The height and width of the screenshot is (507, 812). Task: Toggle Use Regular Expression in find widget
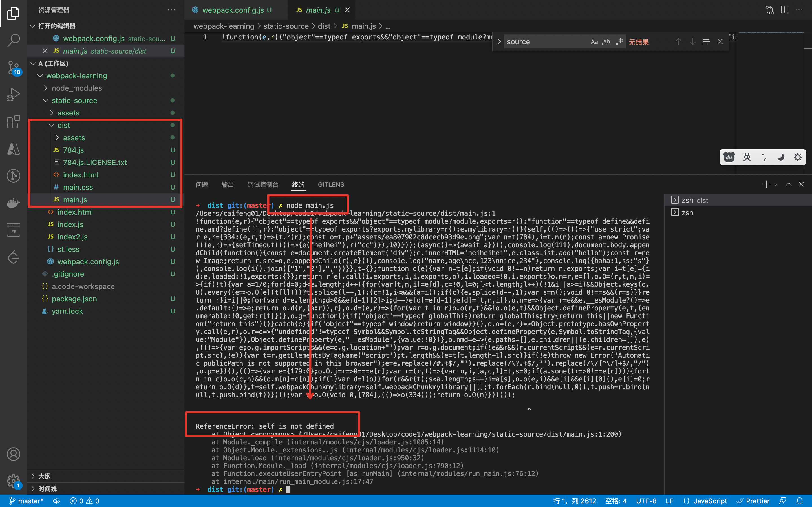click(619, 42)
